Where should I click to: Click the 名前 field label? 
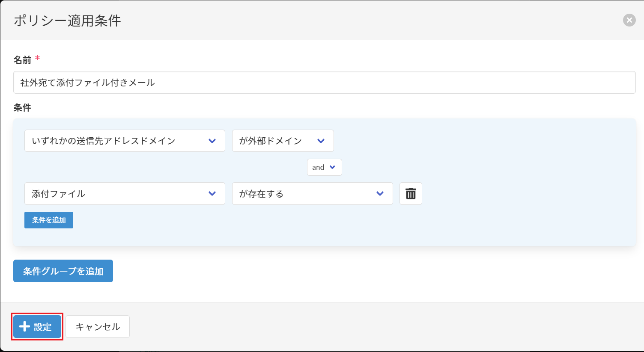(22, 60)
